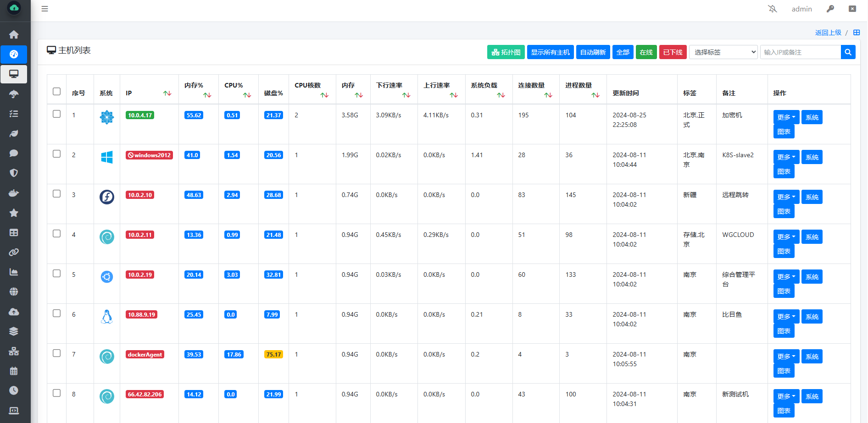Click the 返回上级 link

tap(828, 33)
